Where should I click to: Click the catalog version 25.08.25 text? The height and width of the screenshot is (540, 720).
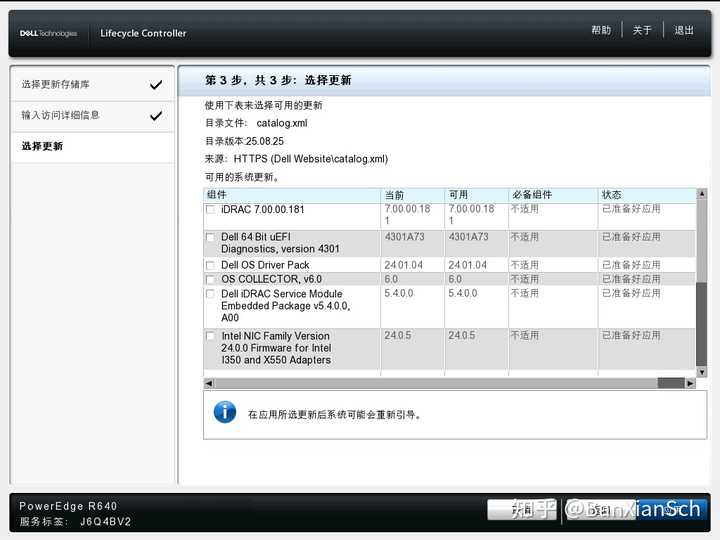(264, 141)
